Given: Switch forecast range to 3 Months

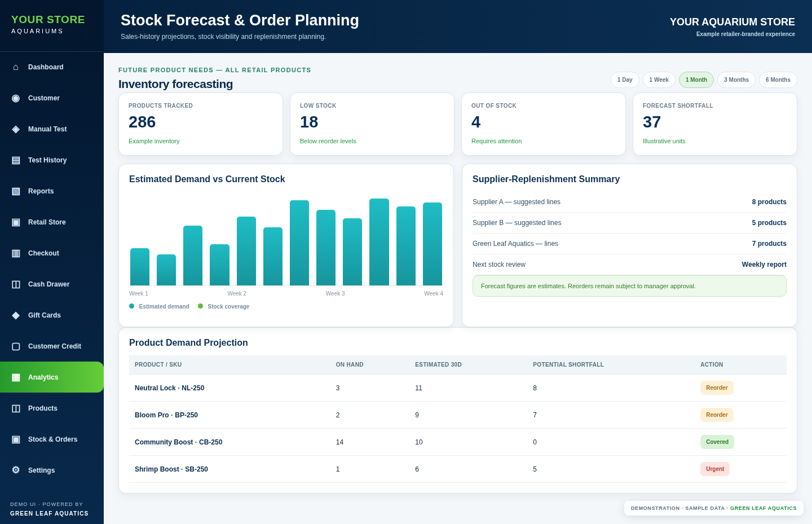Looking at the screenshot, I should [x=736, y=80].
